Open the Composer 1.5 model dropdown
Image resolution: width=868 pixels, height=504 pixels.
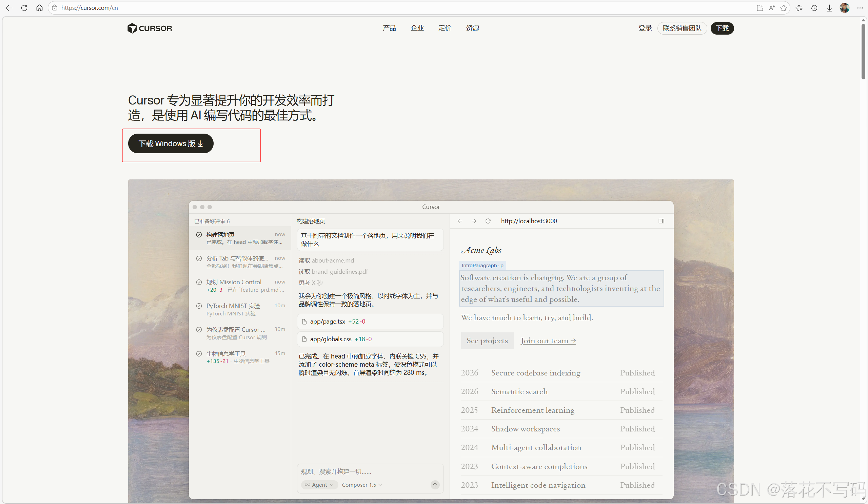[x=362, y=484]
